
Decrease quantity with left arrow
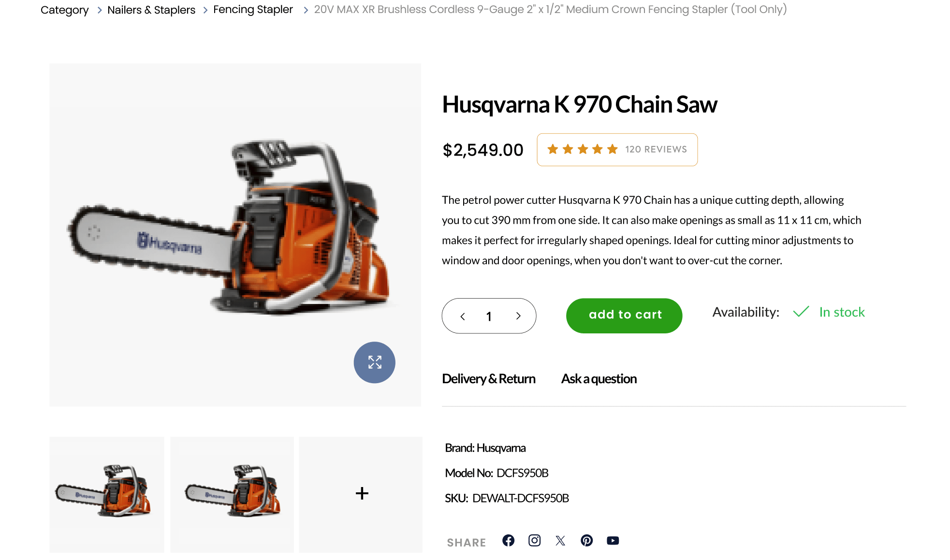463,316
